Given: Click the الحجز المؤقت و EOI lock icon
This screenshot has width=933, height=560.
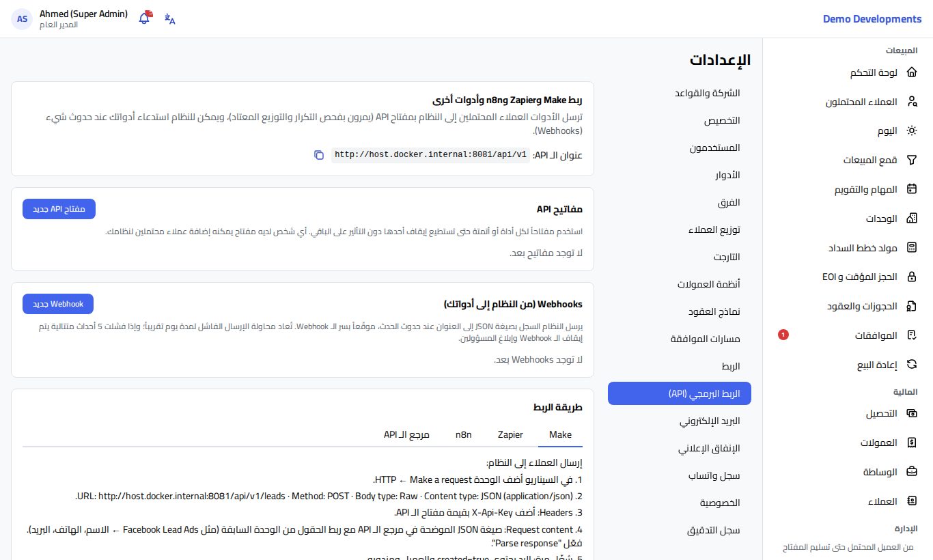Looking at the screenshot, I should [911, 277].
